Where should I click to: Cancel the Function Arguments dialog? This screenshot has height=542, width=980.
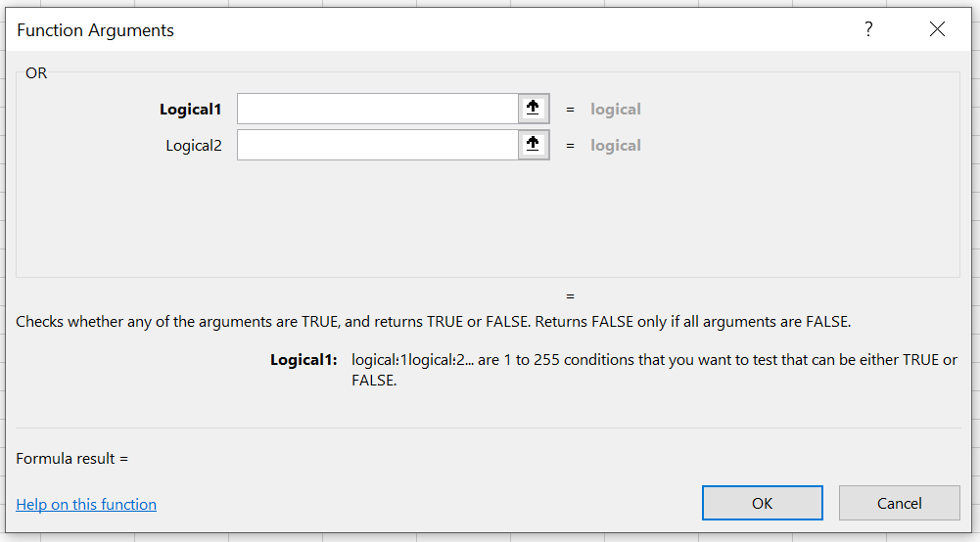899,503
